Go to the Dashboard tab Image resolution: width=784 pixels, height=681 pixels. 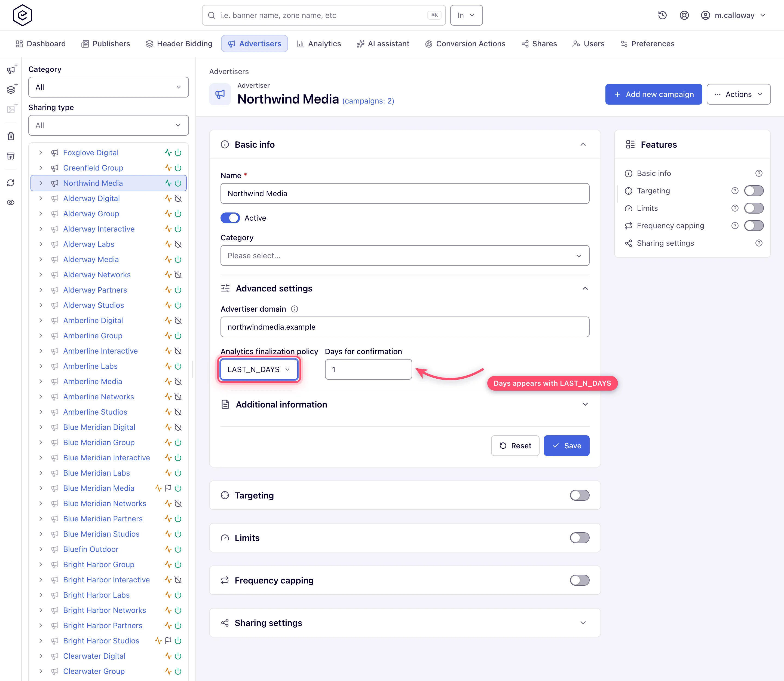(x=41, y=44)
